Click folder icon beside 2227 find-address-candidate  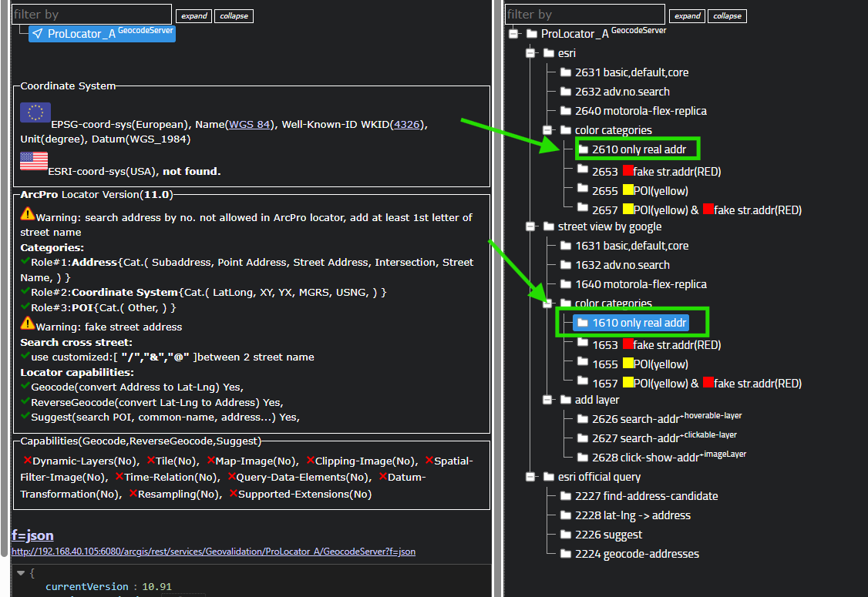pyautogui.click(x=566, y=496)
